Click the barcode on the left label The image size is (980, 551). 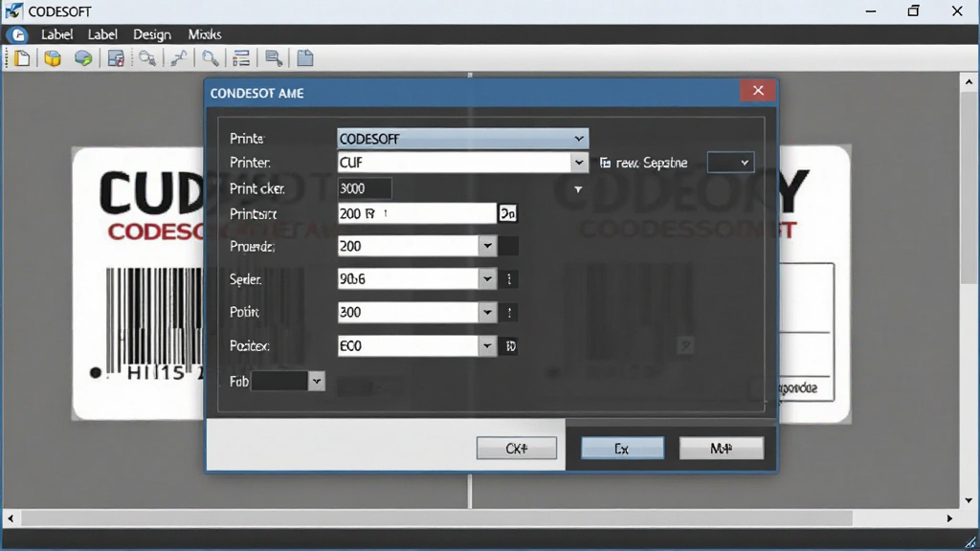coord(154,320)
